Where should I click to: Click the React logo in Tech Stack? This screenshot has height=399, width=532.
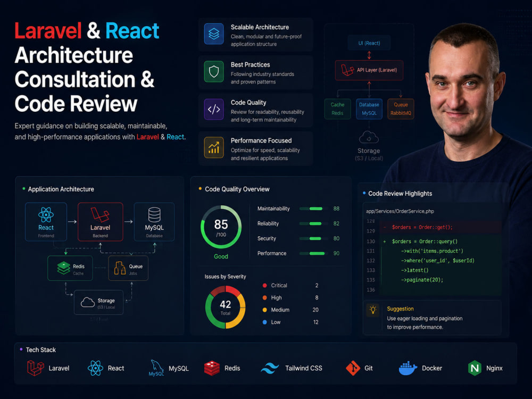coord(95,368)
